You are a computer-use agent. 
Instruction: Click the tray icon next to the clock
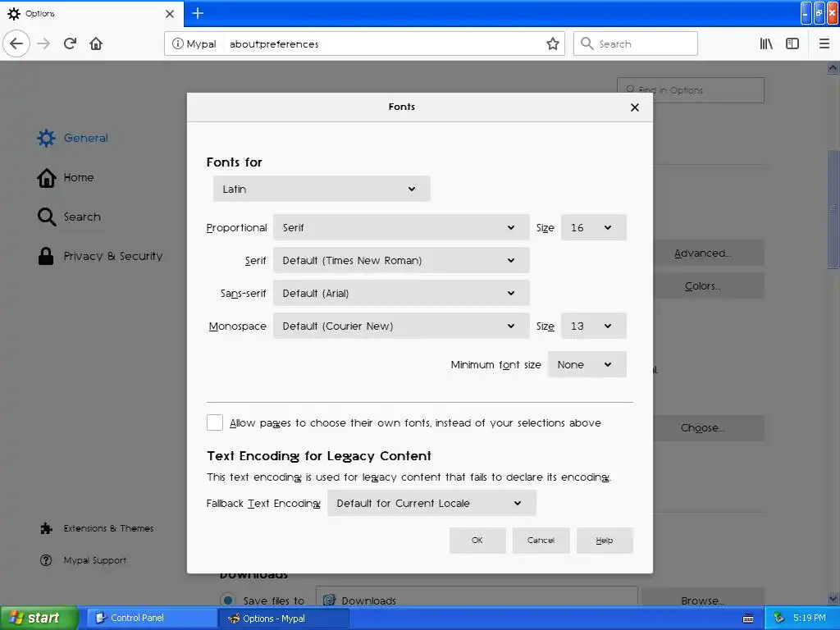(779, 619)
